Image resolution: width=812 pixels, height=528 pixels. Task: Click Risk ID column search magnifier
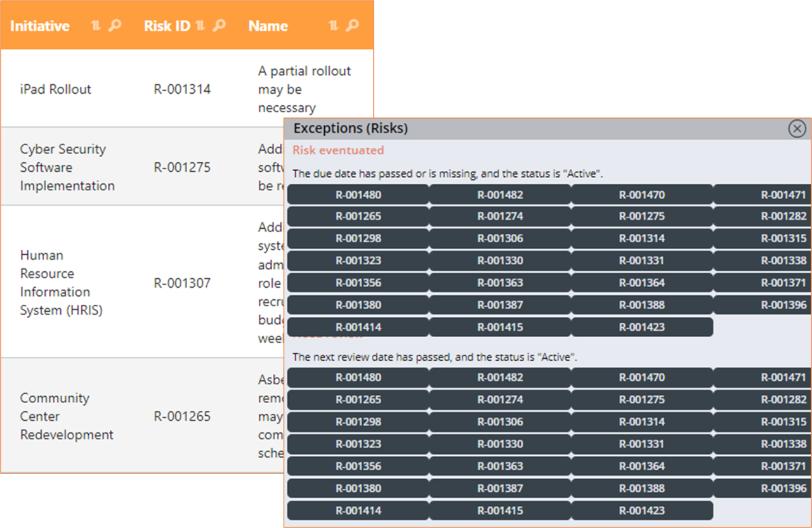[x=219, y=26]
